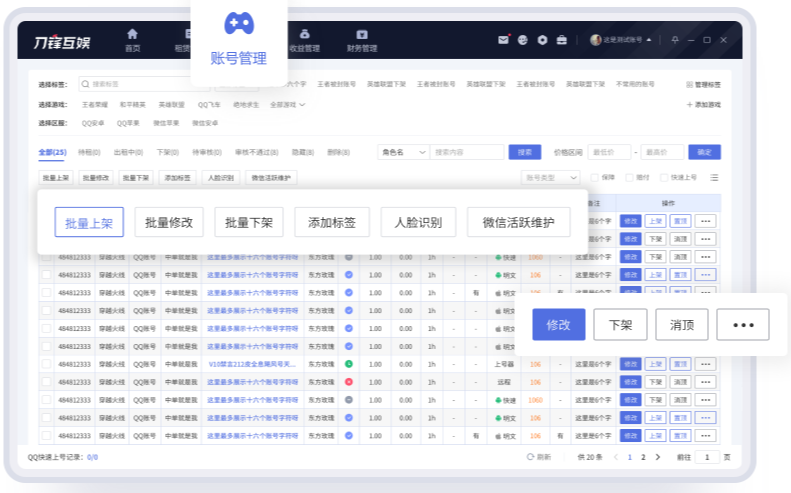
Task: Click the 刷新 refresh icon
Action: point(531,456)
